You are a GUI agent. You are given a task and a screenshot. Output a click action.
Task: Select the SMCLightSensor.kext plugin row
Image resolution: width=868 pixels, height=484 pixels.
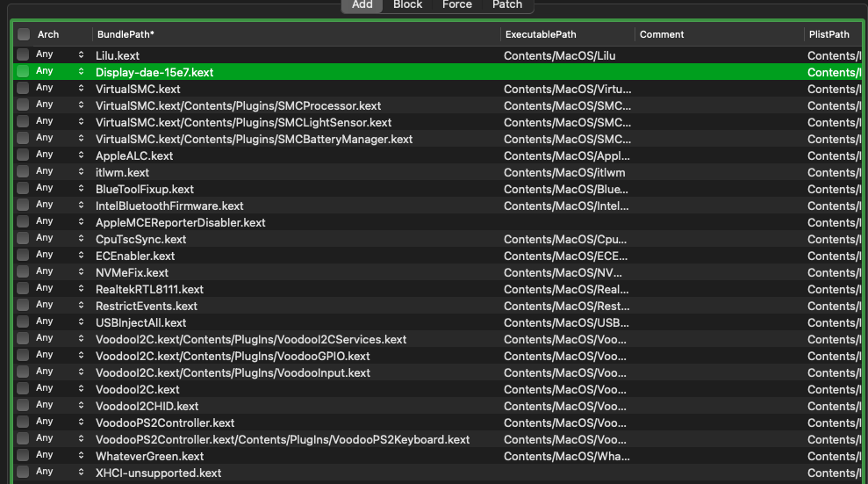coord(243,122)
